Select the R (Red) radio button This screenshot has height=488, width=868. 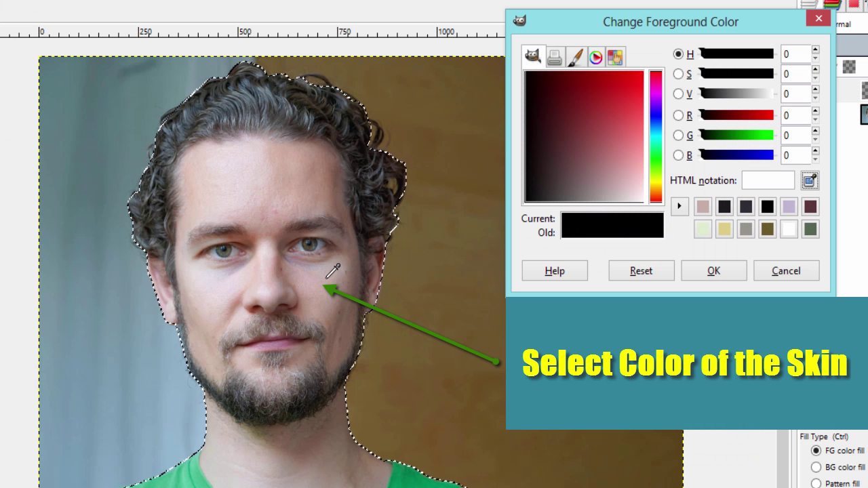pos(678,115)
